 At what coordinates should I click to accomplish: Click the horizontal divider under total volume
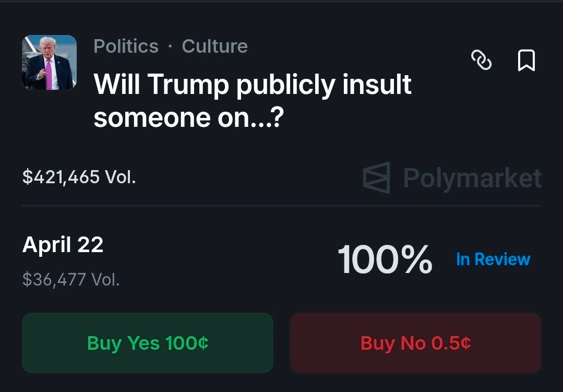pos(282,206)
